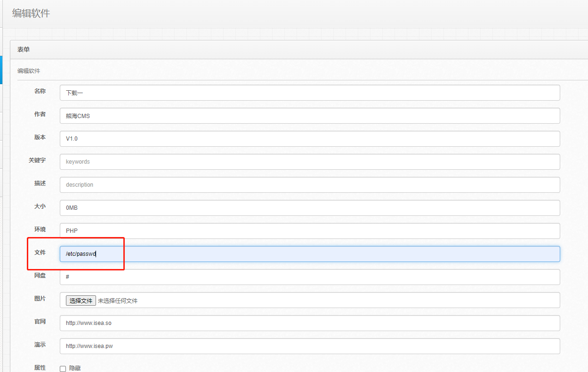The image size is (588, 372).
Task: Focus the 网盘 field containing #
Action: pos(310,277)
